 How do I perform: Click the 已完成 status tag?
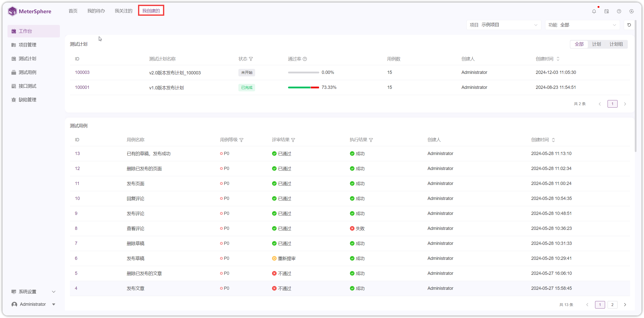tap(247, 88)
